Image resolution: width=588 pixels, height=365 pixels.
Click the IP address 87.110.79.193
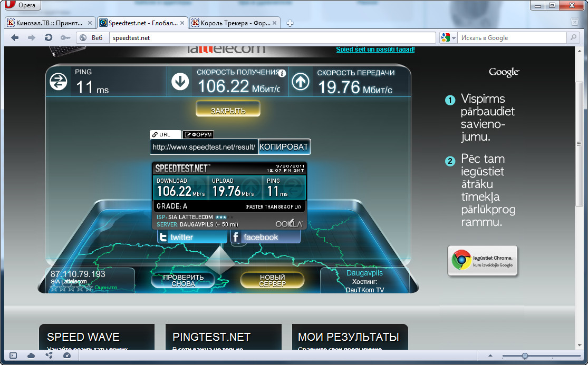(78, 274)
